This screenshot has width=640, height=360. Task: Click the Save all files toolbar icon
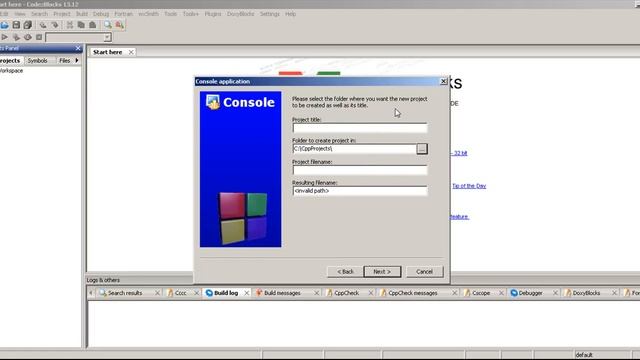click(x=28, y=25)
